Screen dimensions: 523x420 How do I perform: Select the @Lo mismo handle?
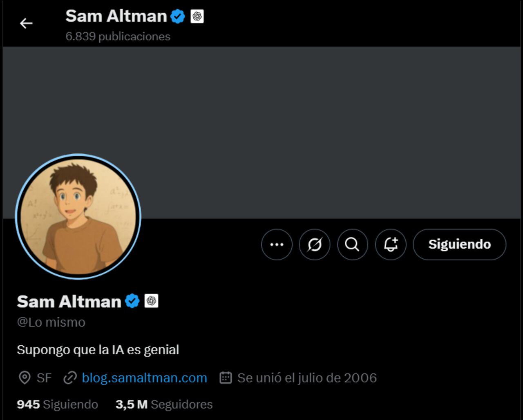click(x=50, y=322)
